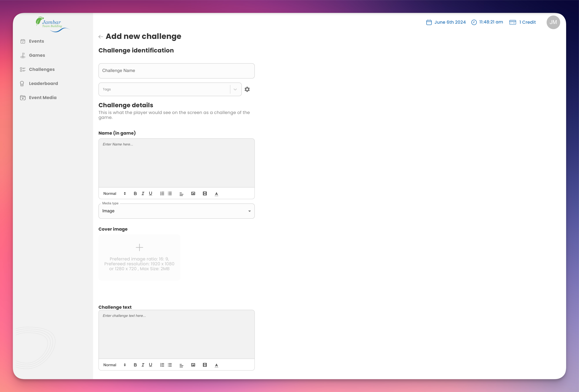Image resolution: width=579 pixels, height=392 pixels.
Task: Go to Challenges in sidebar
Action: coord(42,69)
